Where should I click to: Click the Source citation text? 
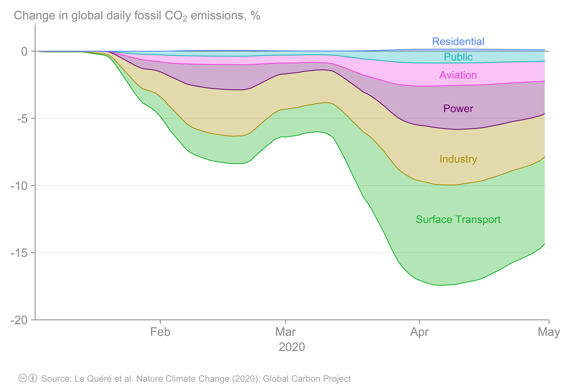point(196,378)
